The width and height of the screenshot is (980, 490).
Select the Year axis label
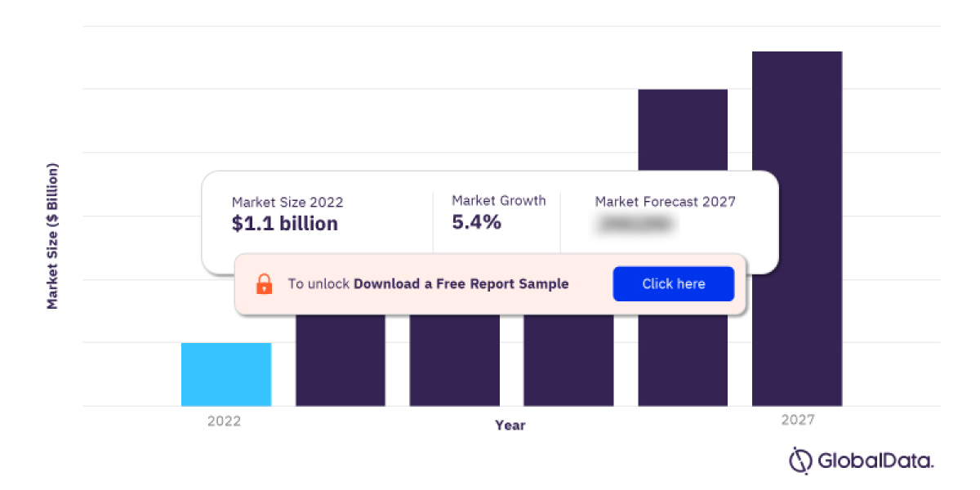[x=510, y=425]
